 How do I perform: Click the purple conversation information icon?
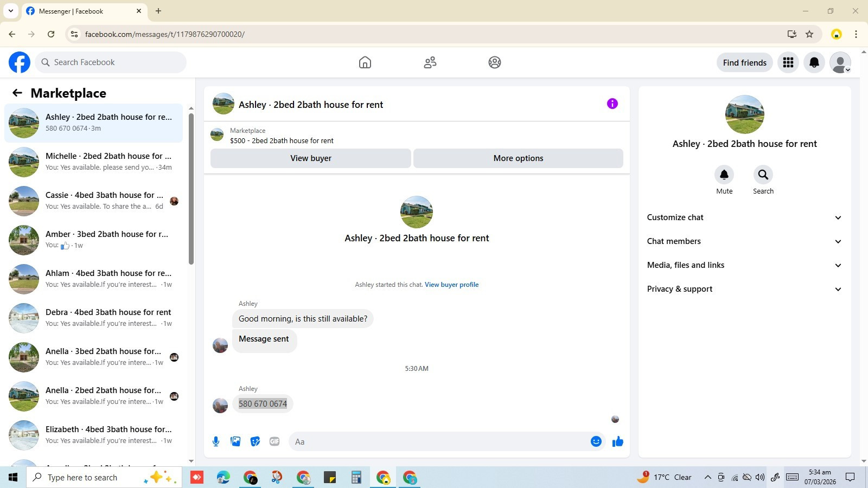point(612,104)
